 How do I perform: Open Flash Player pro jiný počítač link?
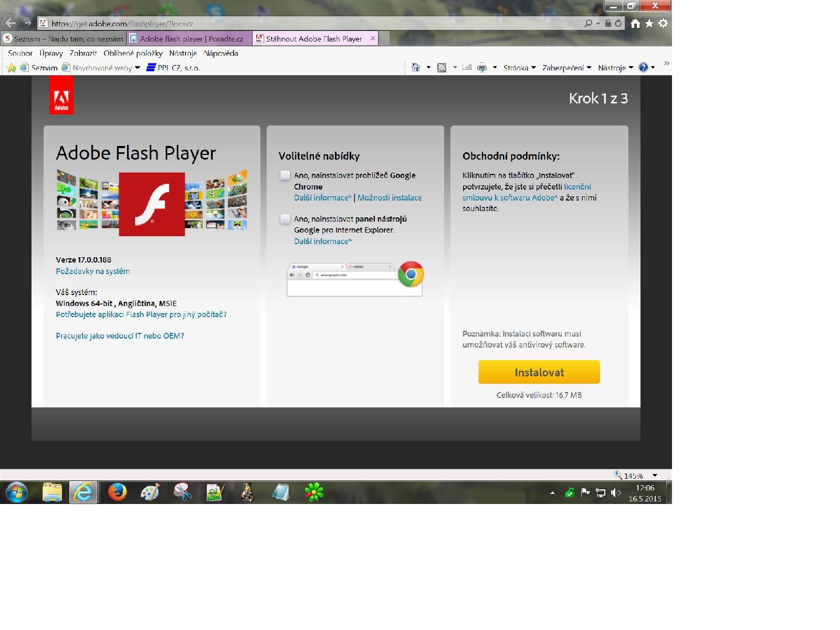pyautogui.click(x=141, y=314)
